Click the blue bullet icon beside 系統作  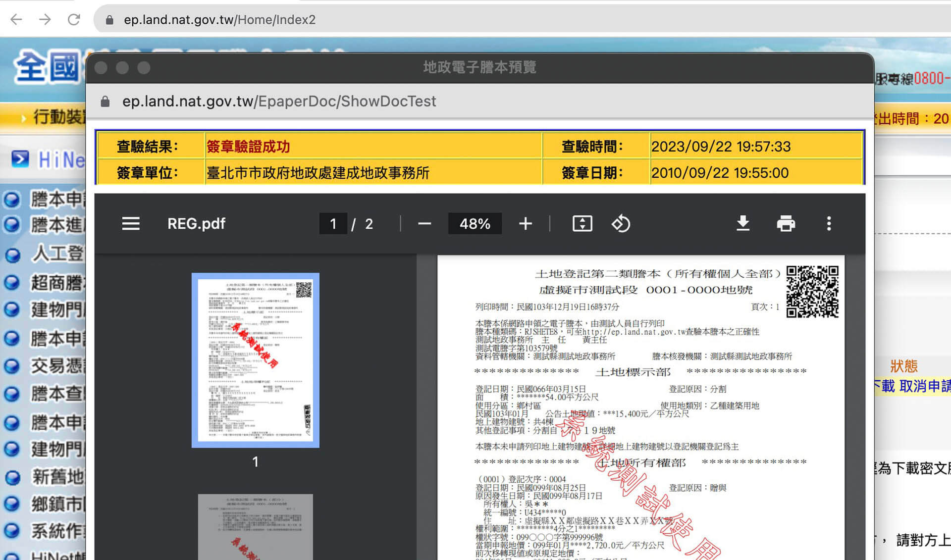point(12,531)
